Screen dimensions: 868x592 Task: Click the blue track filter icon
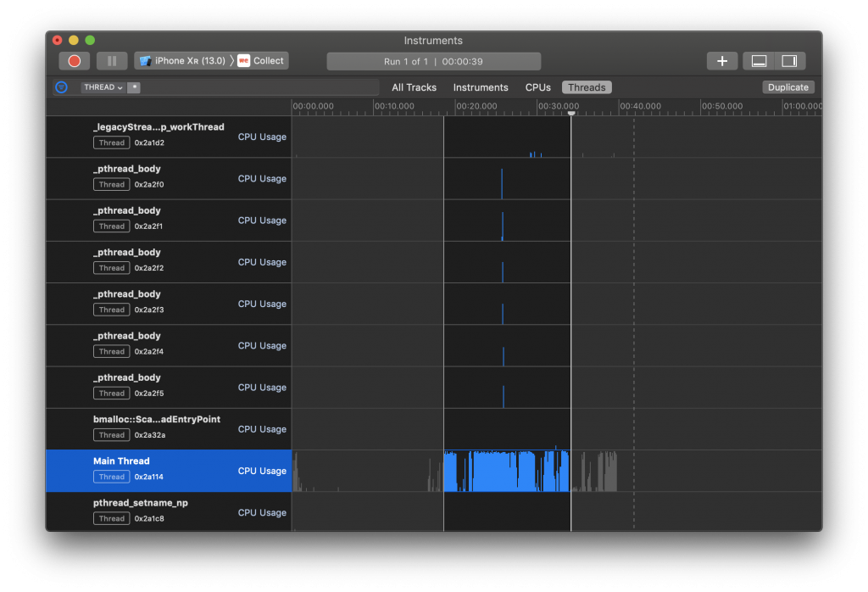pos(61,87)
